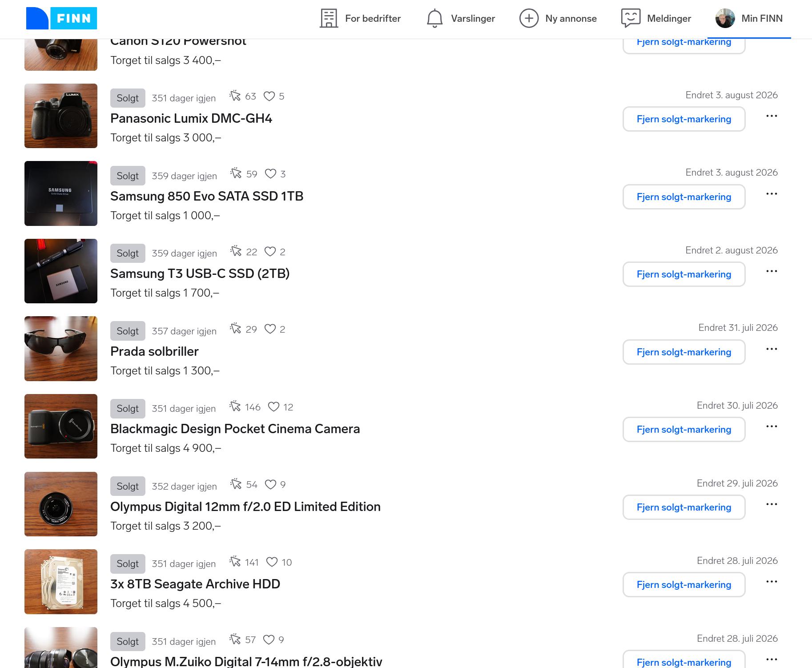Image resolution: width=812 pixels, height=668 pixels.
Task: Click the heart icon on 3x 8TB Seagate listing
Action: pos(272,562)
